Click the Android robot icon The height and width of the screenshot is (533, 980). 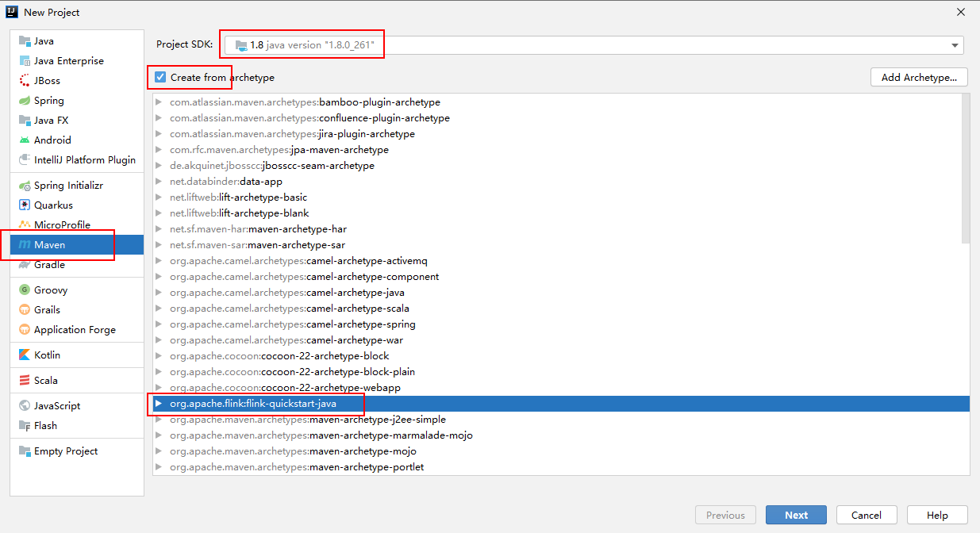point(25,140)
